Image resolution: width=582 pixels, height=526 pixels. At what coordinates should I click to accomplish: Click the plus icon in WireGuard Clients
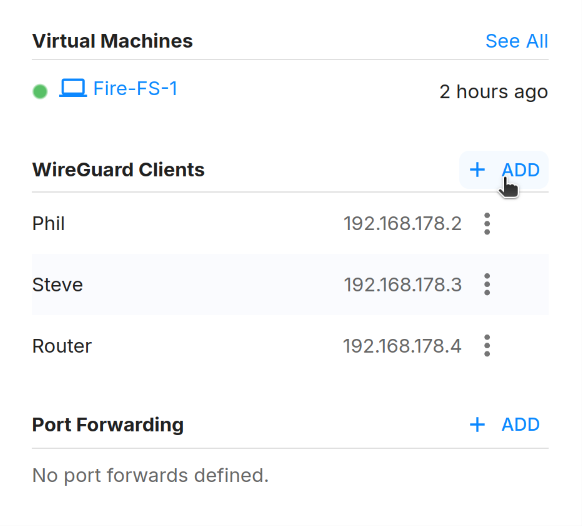point(477,170)
